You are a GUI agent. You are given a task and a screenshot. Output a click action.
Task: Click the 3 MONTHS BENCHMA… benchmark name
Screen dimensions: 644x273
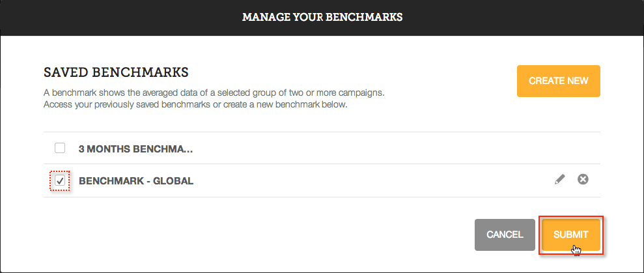135,149
